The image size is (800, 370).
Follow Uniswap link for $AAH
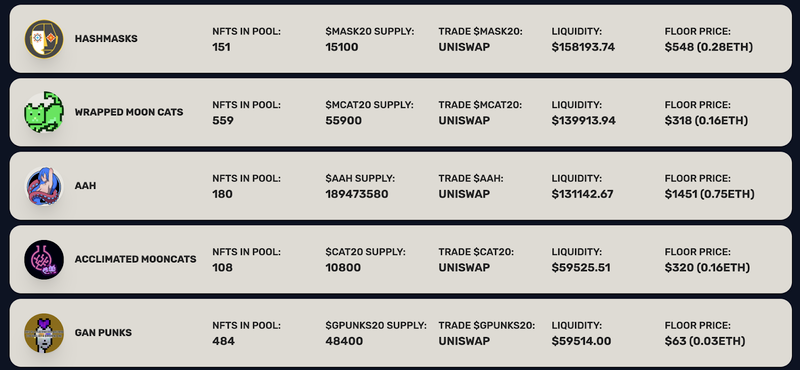[464, 194]
